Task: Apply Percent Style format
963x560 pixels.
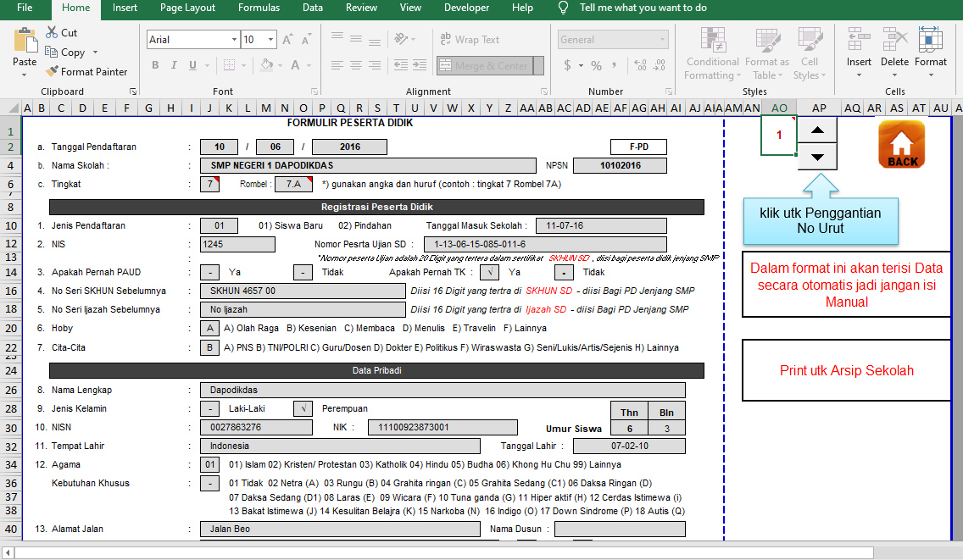Action: 596,65
